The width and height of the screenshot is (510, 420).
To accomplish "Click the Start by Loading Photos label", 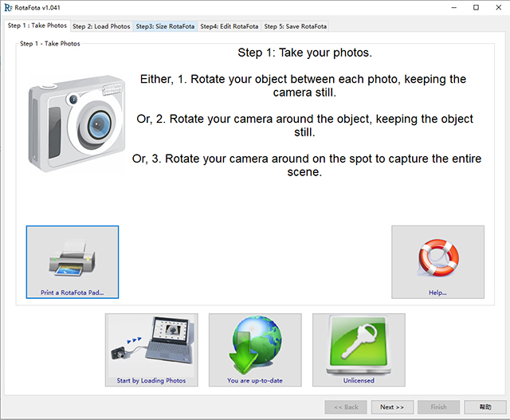I will [x=151, y=380].
